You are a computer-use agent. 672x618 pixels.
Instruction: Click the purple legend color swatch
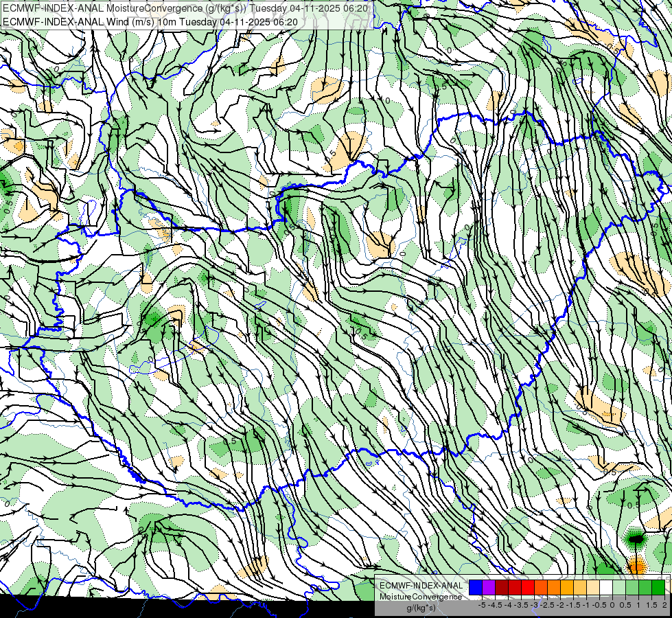[x=489, y=587]
